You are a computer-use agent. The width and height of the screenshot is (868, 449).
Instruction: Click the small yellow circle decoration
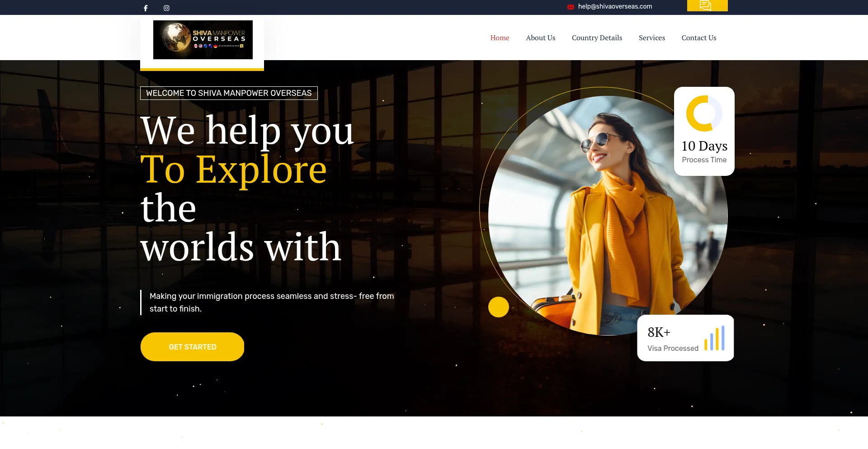pos(498,307)
